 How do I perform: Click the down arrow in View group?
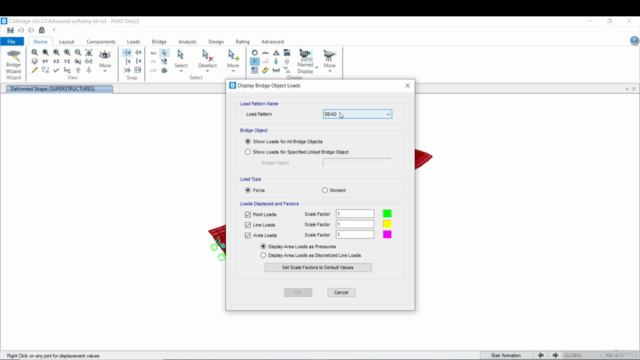pyautogui.click(x=89, y=70)
